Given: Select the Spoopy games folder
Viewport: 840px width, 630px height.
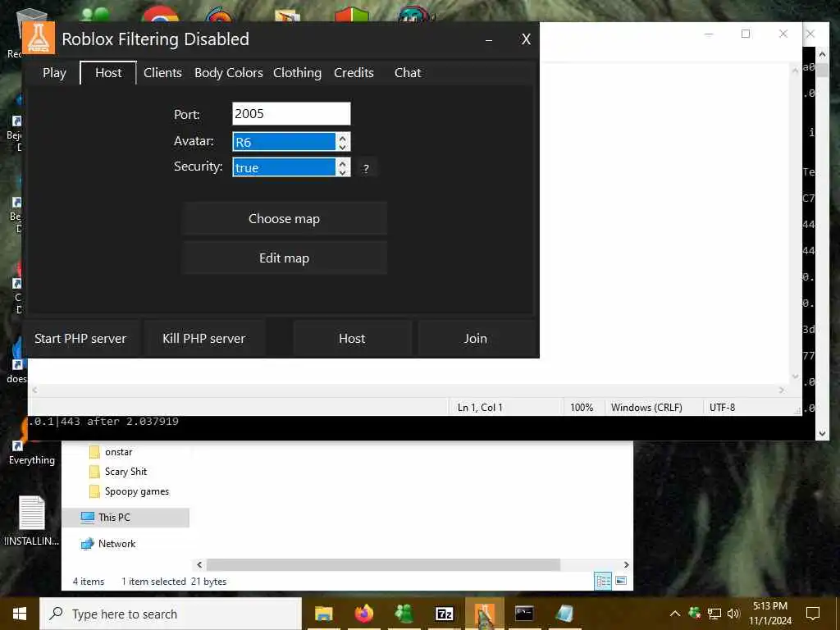Looking at the screenshot, I should 137,491.
